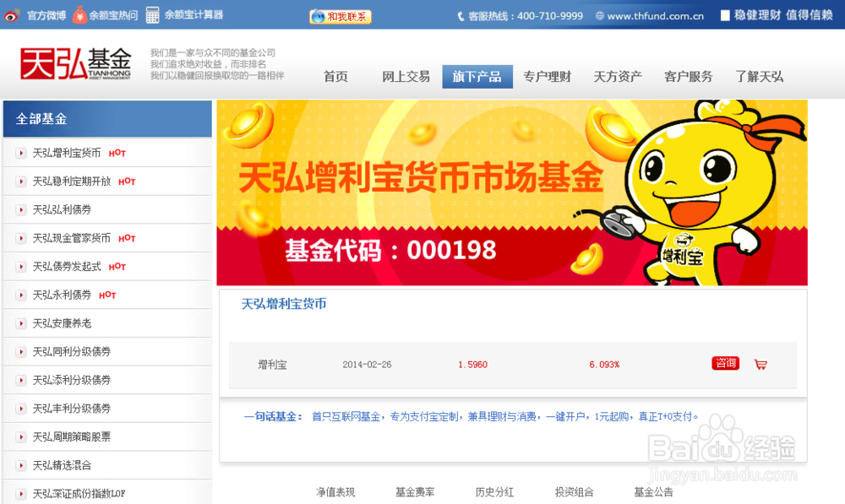
Task: Open 天弘债券发起式 fund
Action: click(66, 267)
